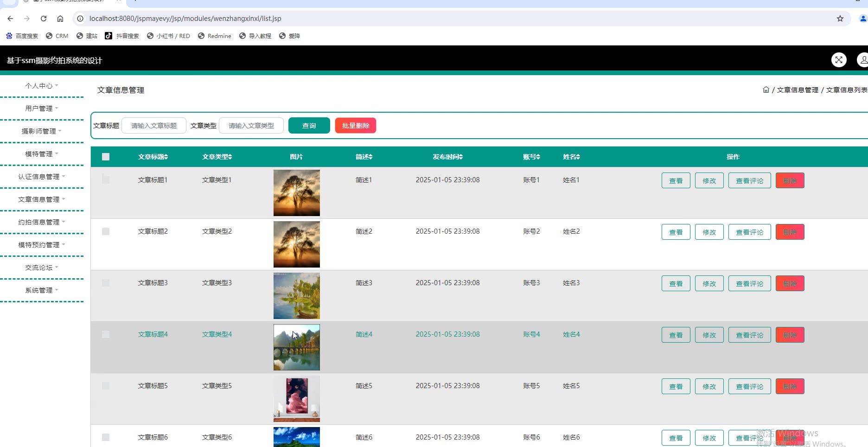
Task: Expand the 模特预约管理 sidebar menu
Action: pos(42,245)
